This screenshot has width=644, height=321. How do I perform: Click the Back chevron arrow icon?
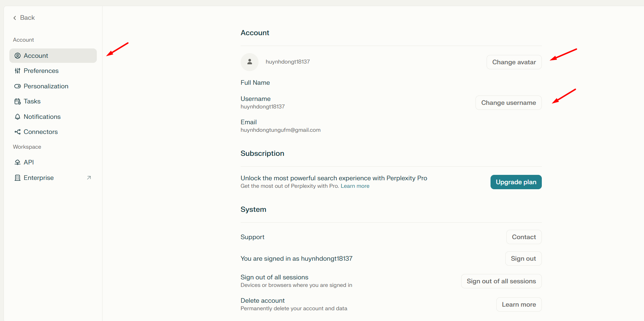[15, 18]
